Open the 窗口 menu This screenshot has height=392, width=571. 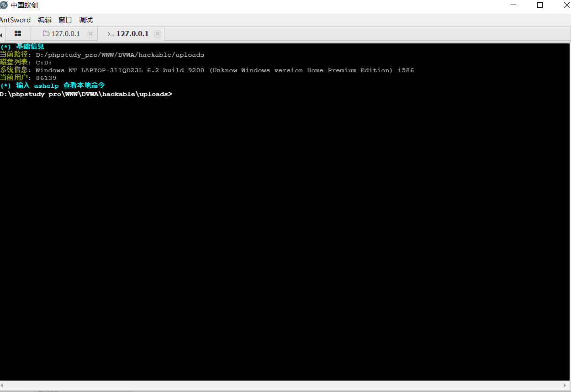click(x=65, y=20)
